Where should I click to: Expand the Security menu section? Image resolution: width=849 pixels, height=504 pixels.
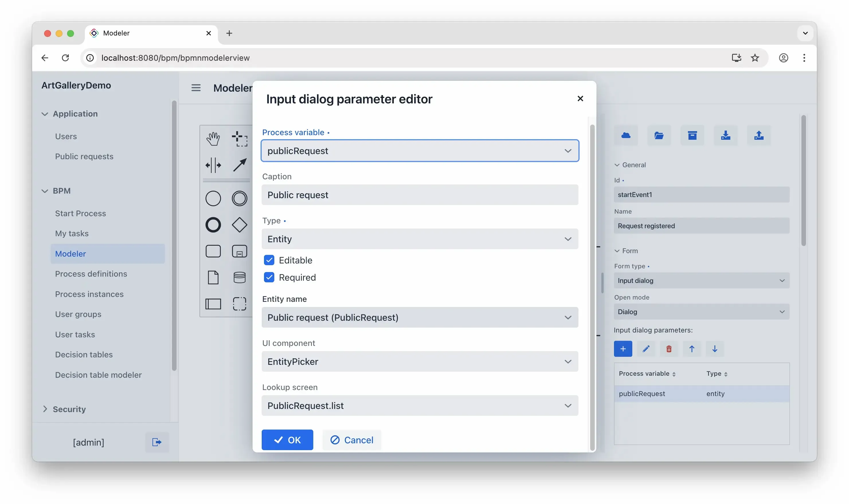pos(69,409)
